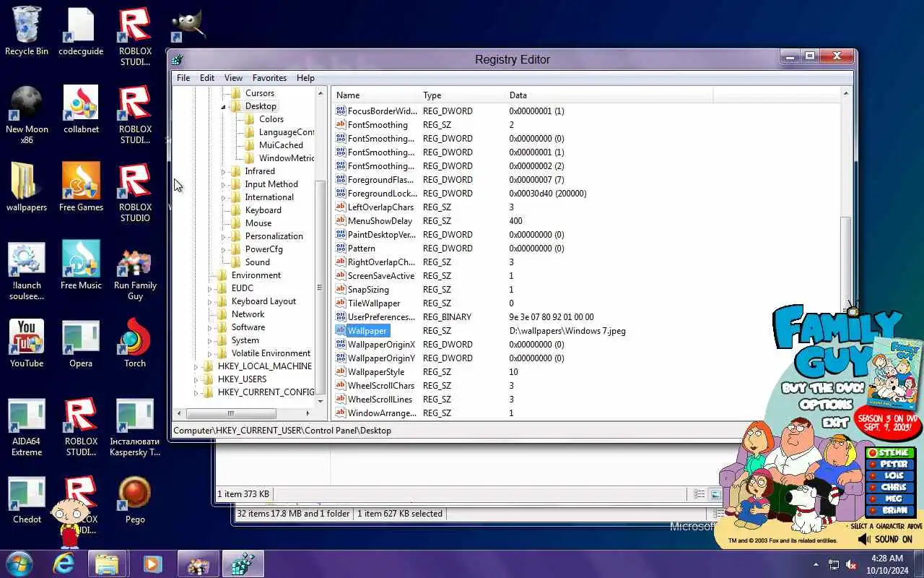
Task: Launch the Run Family Guy shortcut
Action: point(135,275)
